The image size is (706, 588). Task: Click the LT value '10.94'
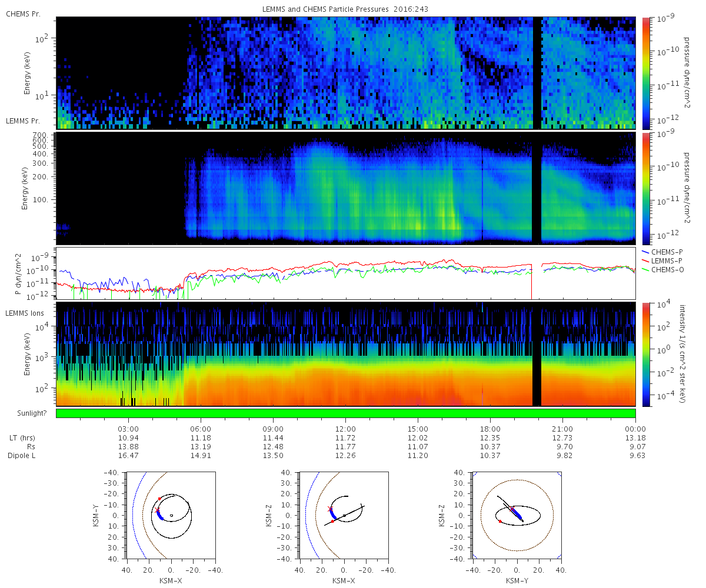coord(128,438)
